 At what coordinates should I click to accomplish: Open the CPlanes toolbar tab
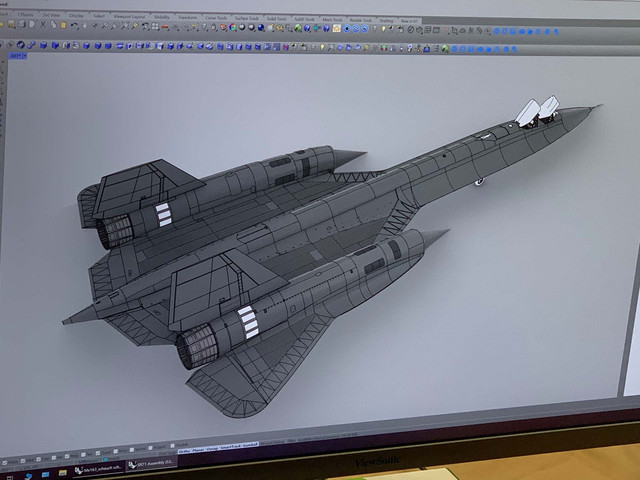[25, 14]
